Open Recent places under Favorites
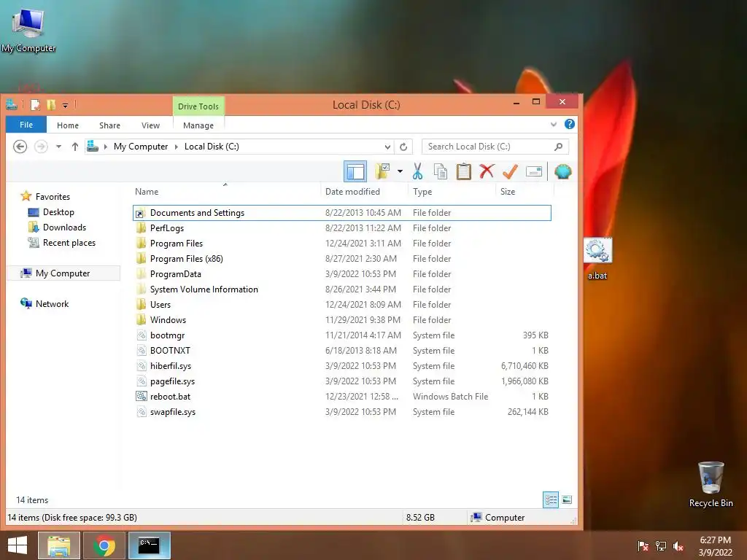Screen dimensions: 747x560 tap(69, 242)
